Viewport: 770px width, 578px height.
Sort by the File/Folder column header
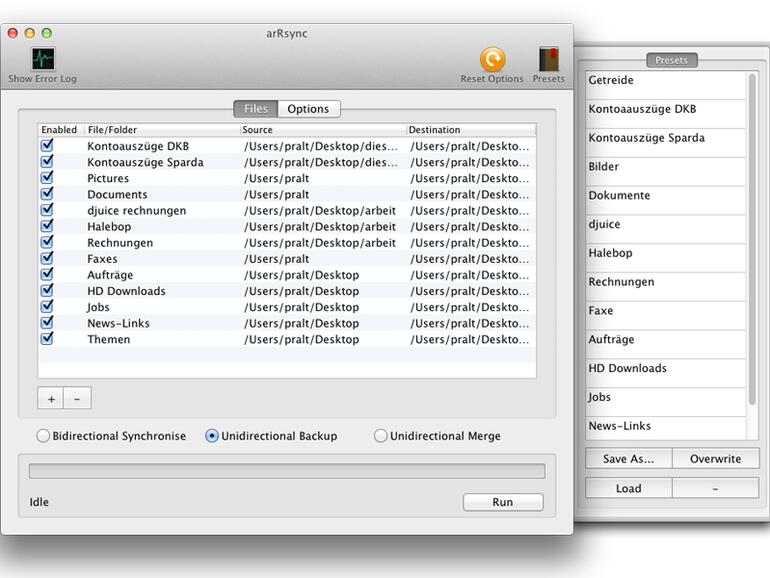[x=163, y=130]
